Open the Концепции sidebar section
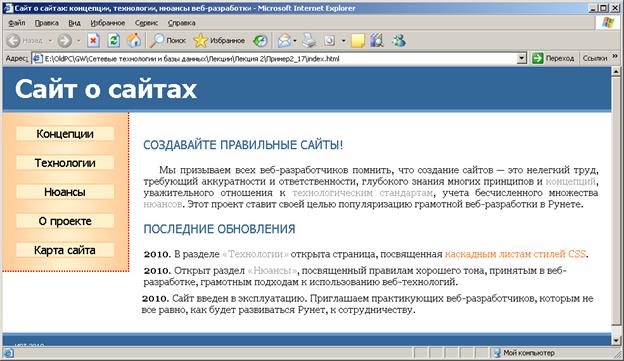The width and height of the screenshot is (624, 361). click(65, 134)
